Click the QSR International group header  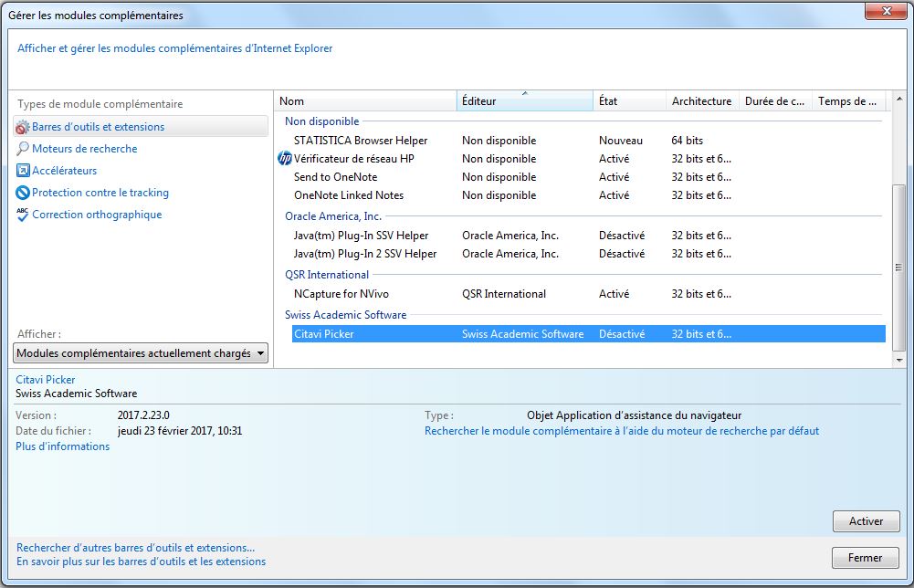tap(327, 275)
